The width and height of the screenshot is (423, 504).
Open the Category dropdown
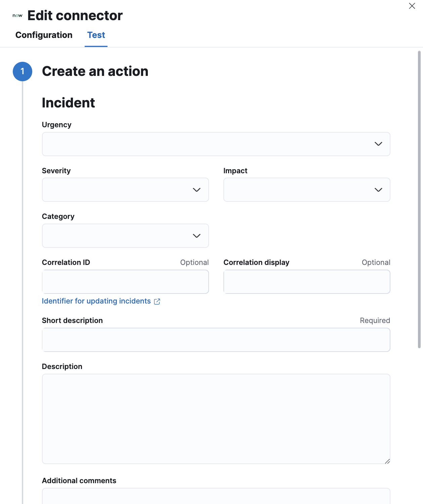pyautogui.click(x=125, y=236)
